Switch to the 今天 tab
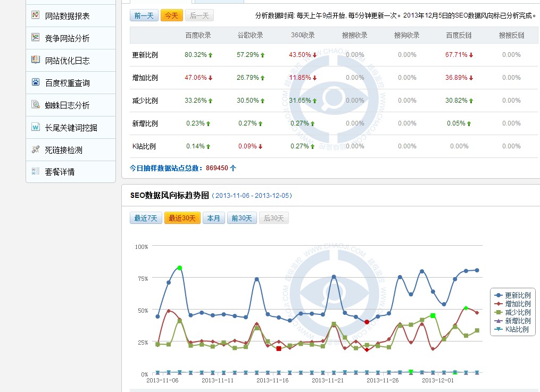This screenshot has width=540, height=392. 171,16
